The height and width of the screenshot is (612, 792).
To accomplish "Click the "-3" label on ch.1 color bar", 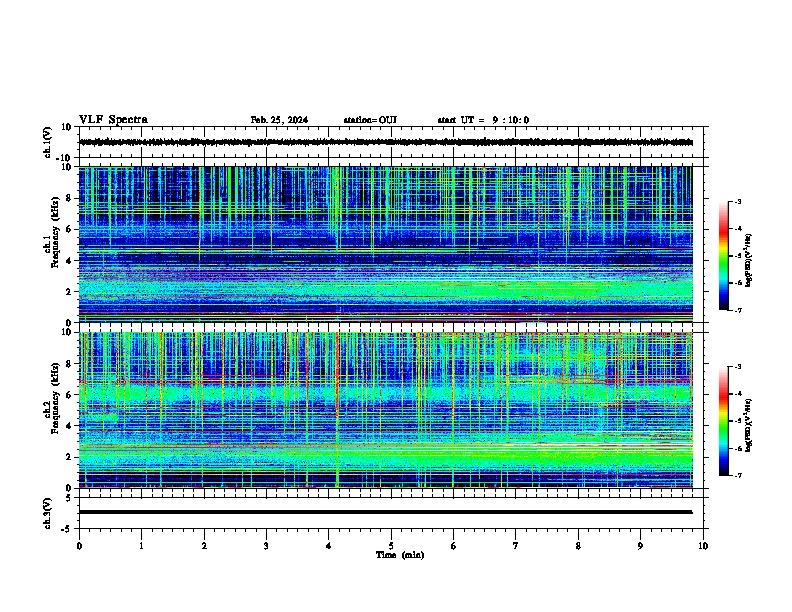I will 737,202.
